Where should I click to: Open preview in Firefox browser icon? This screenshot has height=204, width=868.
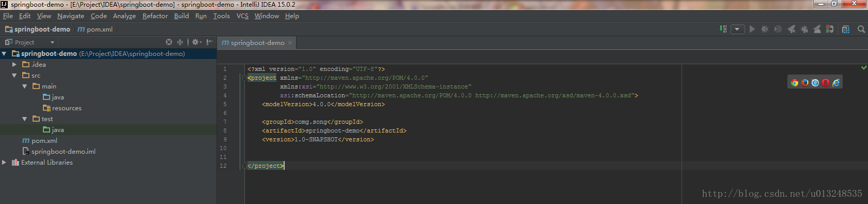(805, 82)
